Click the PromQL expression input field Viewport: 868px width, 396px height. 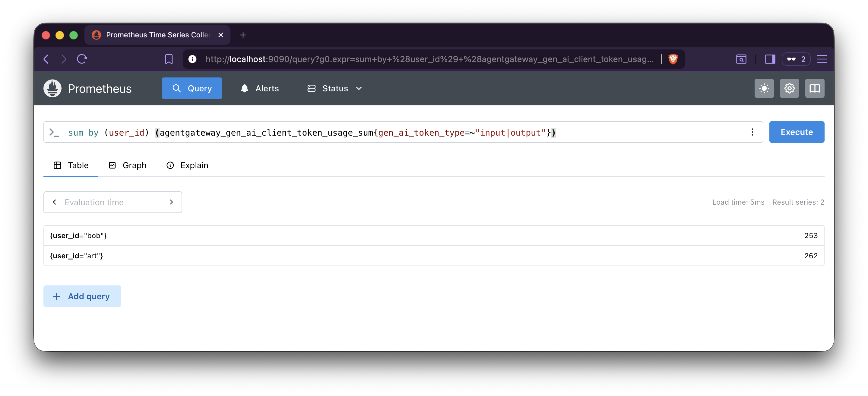(403, 132)
